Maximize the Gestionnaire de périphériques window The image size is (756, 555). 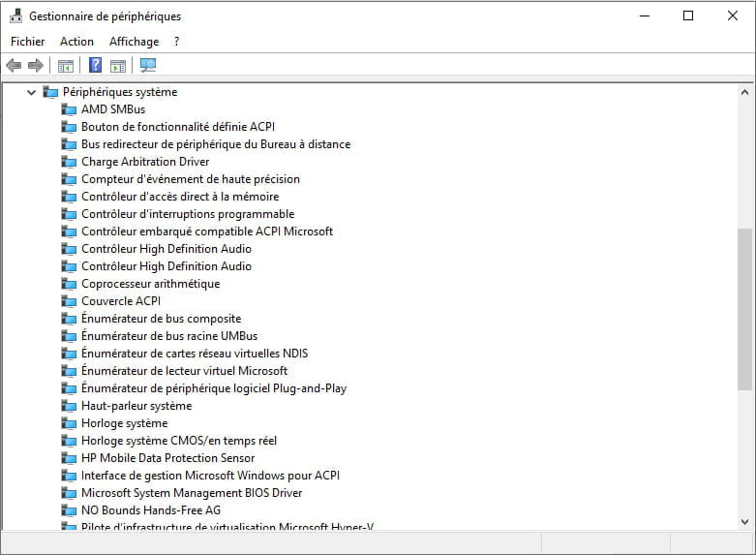688,15
